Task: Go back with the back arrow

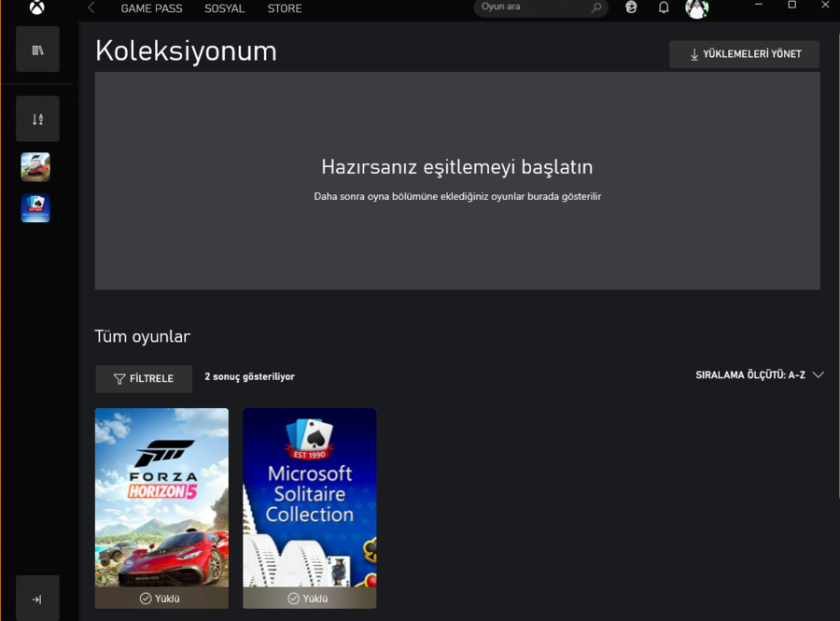Action: (x=91, y=7)
